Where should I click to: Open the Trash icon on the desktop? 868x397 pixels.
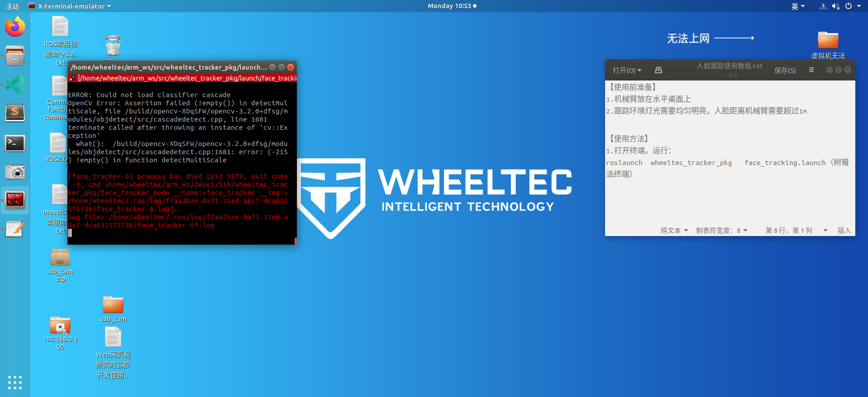113,46
